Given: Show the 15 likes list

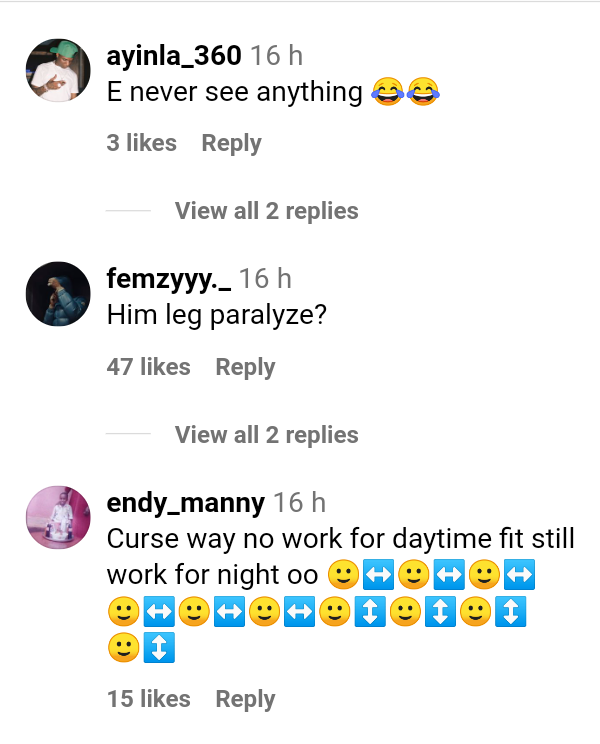Looking at the screenshot, I should [x=148, y=699].
